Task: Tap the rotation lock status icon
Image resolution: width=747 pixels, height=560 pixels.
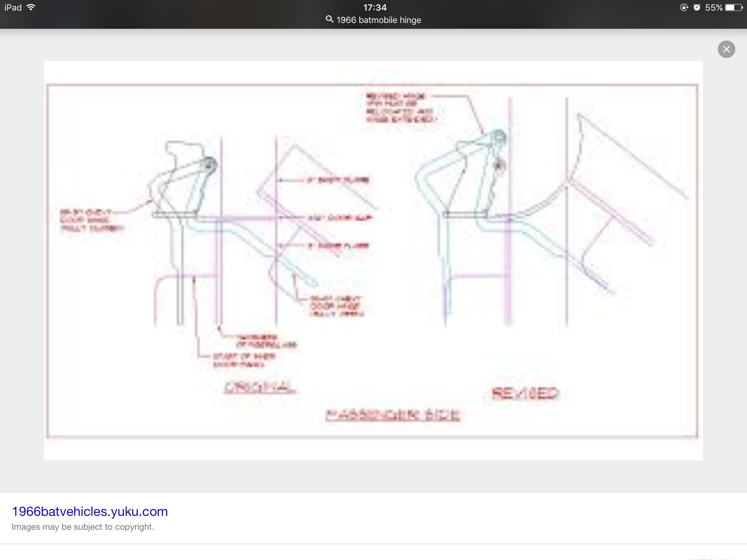Action: click(684, 7)
